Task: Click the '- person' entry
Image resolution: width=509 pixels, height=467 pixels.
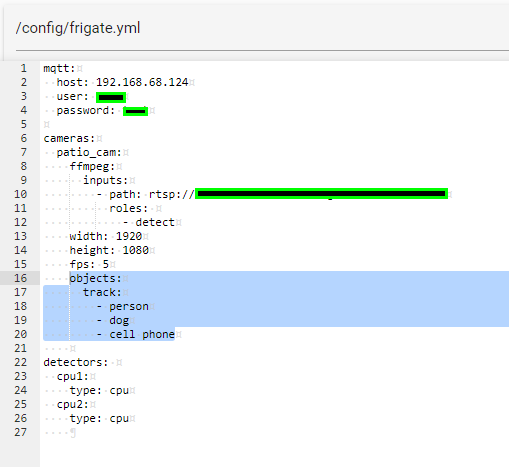Action: click(122, 306)
